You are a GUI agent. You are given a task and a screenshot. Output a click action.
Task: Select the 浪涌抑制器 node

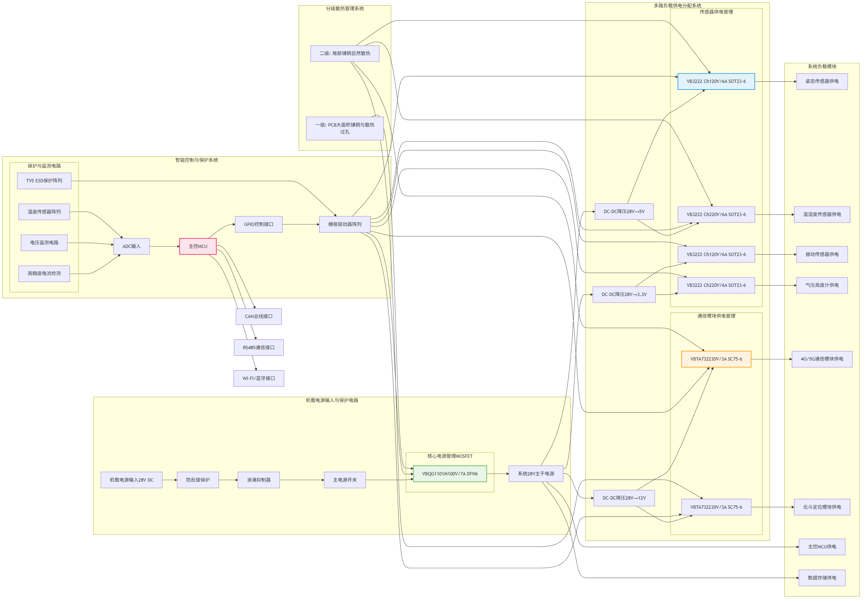259,480
